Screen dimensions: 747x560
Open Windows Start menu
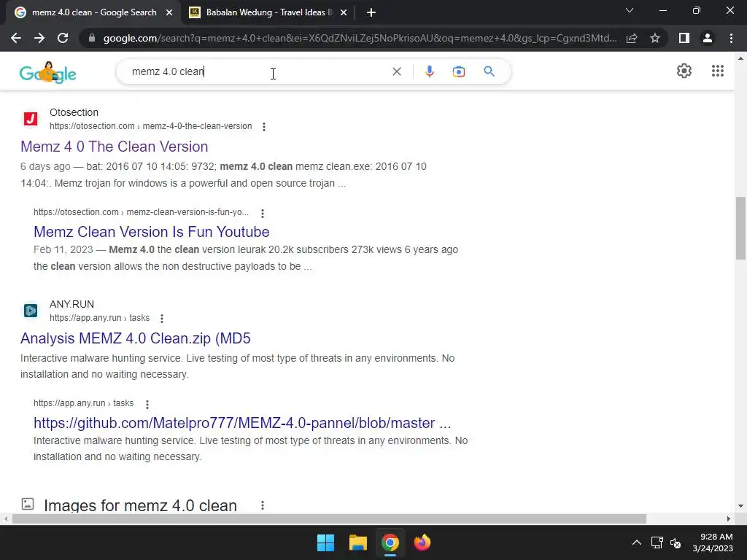tap(326, 542)
